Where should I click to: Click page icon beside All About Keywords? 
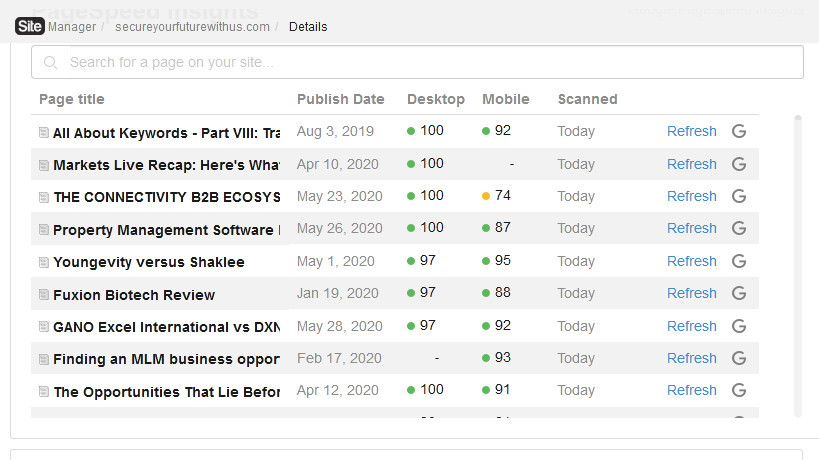(44, 133)
